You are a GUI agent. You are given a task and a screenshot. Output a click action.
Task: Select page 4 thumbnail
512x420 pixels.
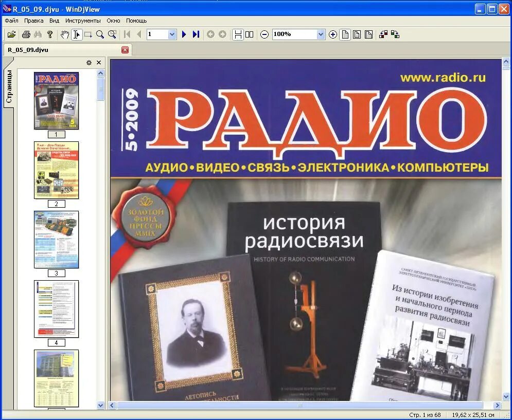[57, 309]
